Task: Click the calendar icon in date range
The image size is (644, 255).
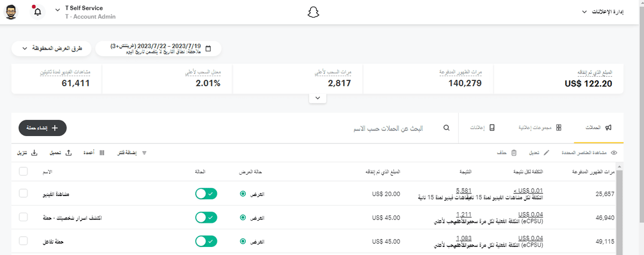Action: point(208,49)
